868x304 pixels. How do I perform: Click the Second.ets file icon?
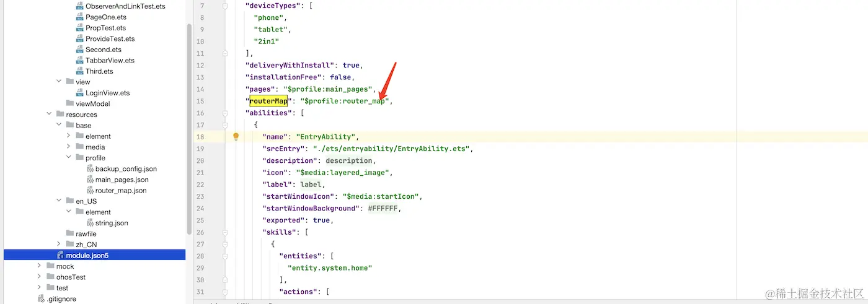click(x=80, y=50)
